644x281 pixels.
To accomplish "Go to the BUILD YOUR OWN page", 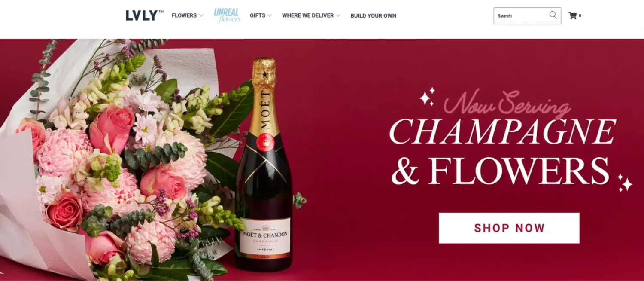I will (373, 15).
